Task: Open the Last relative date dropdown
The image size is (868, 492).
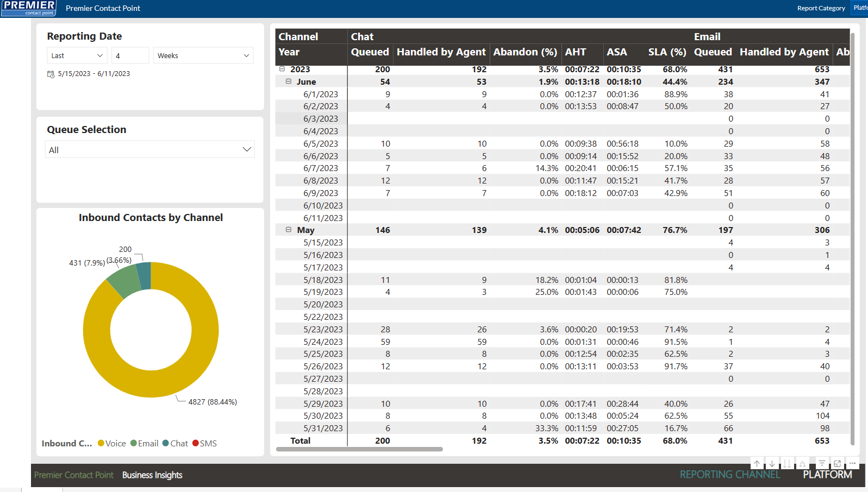Action: (77, 55)
